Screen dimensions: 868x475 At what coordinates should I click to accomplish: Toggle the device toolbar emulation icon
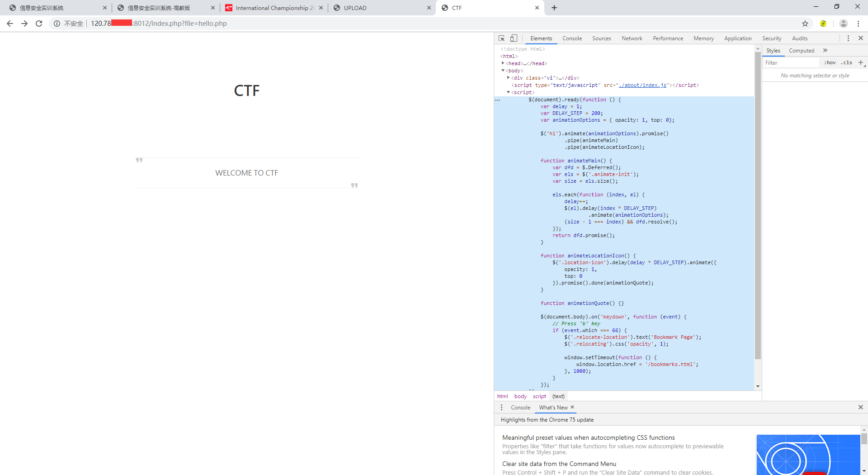tap(513, 38)
